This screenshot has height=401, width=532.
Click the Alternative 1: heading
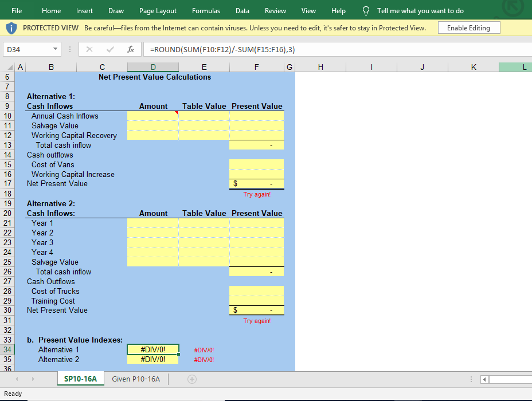pos(51,97)
